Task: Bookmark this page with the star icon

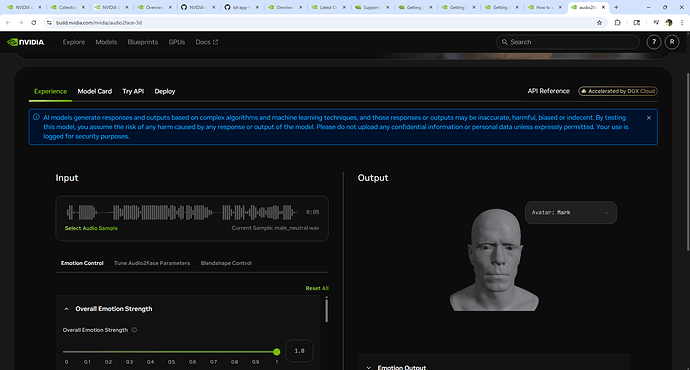Action: coord(599,22)
